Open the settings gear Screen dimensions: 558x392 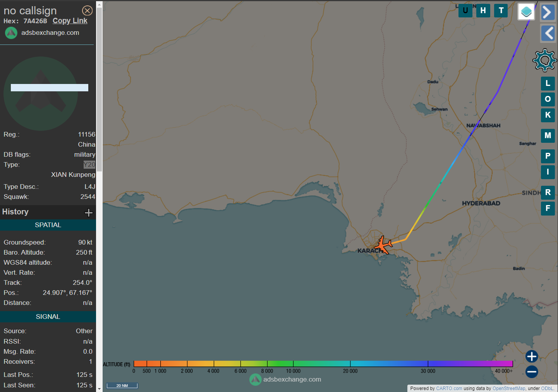tap(544, 60)
